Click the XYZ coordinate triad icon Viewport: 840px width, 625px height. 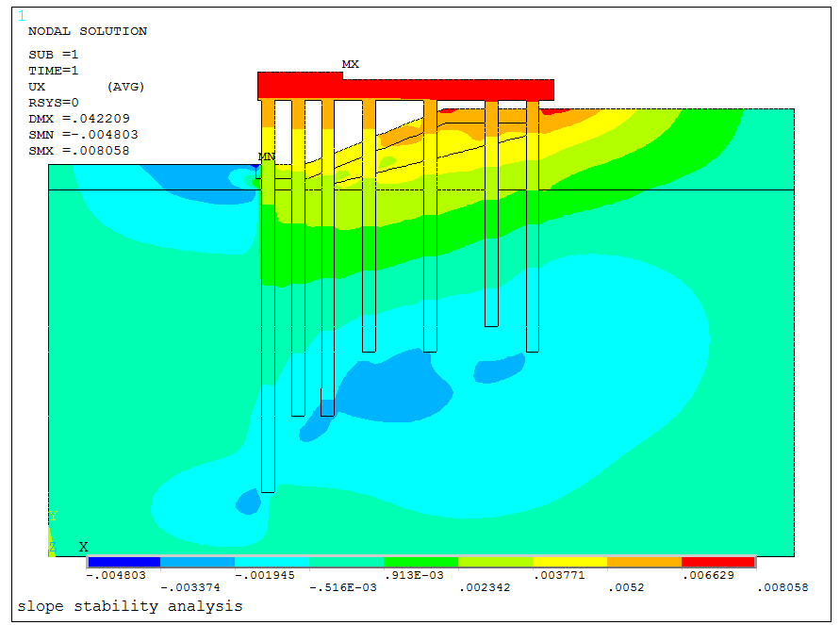tap(54, 535)
